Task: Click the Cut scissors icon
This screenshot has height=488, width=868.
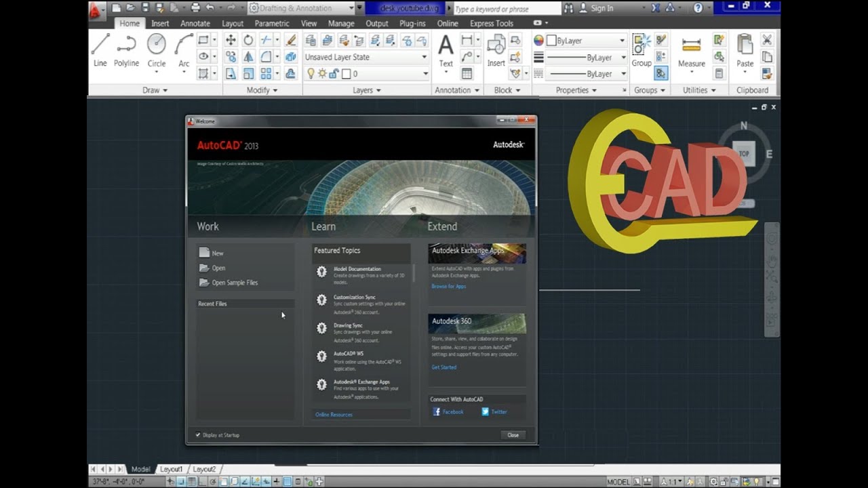Action: 767,40
